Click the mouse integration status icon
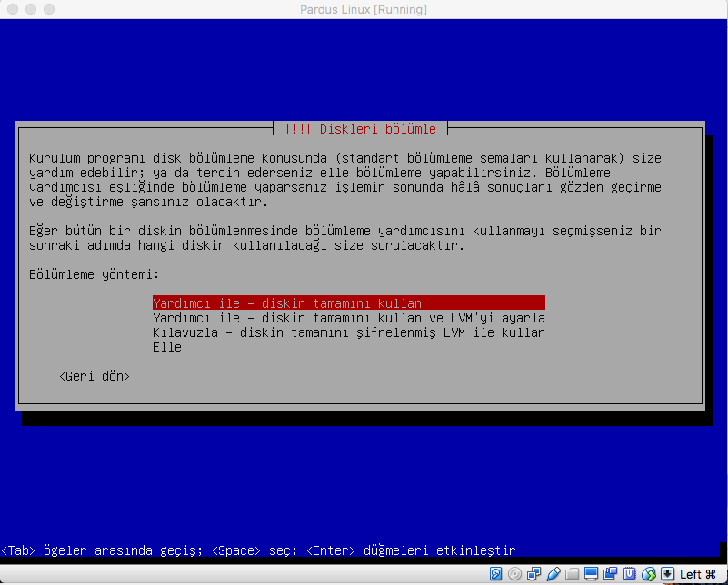The height and width of the screenshot is (585, 728). pyautogui.click(x=649, y=574)
